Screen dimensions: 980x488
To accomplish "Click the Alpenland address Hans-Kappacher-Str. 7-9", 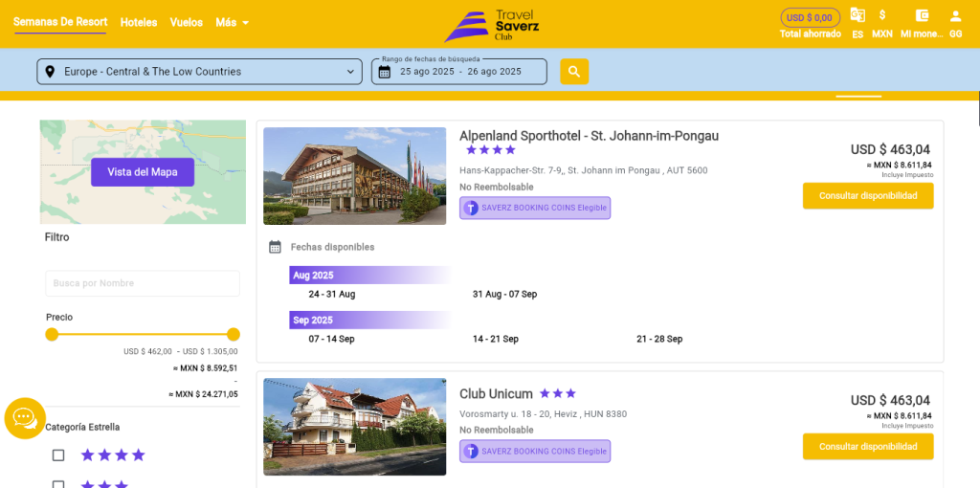I will [583, 170].
